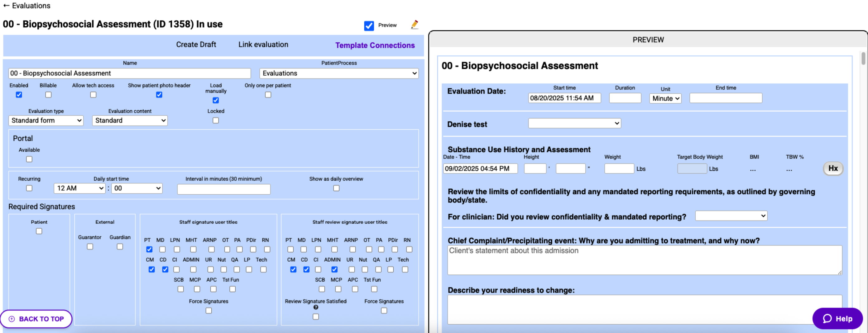Click the Chief Complaint text area
Viewport: 868px width, 333px height.
point(644,260)
